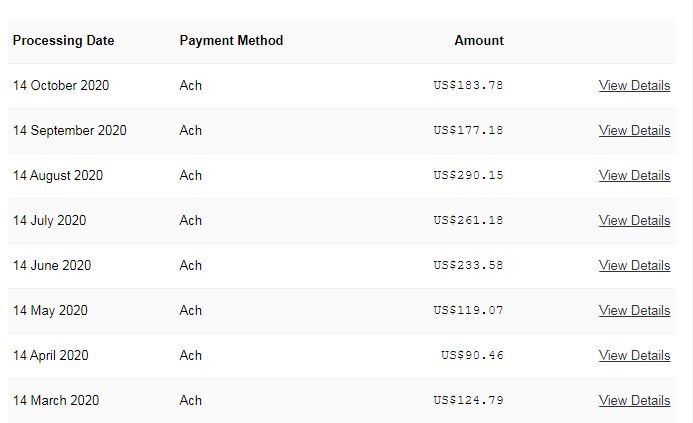Screen dimensions: 693x423
Task: Open View Details for 14 April 2020
Action: point(634,356)
